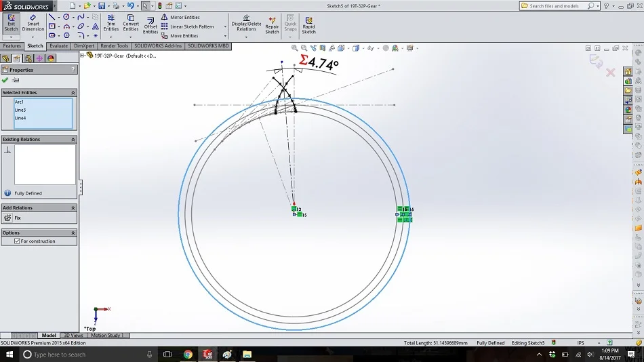The width and height of the screenshot is (644, 362).
Task: Collapse the Selected Entities section
Action: (x=73, y=93)
